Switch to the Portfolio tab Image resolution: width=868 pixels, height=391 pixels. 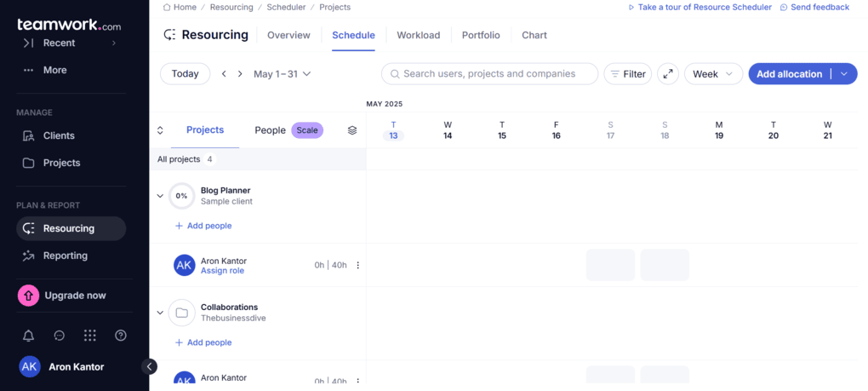(x=481, y=36)
